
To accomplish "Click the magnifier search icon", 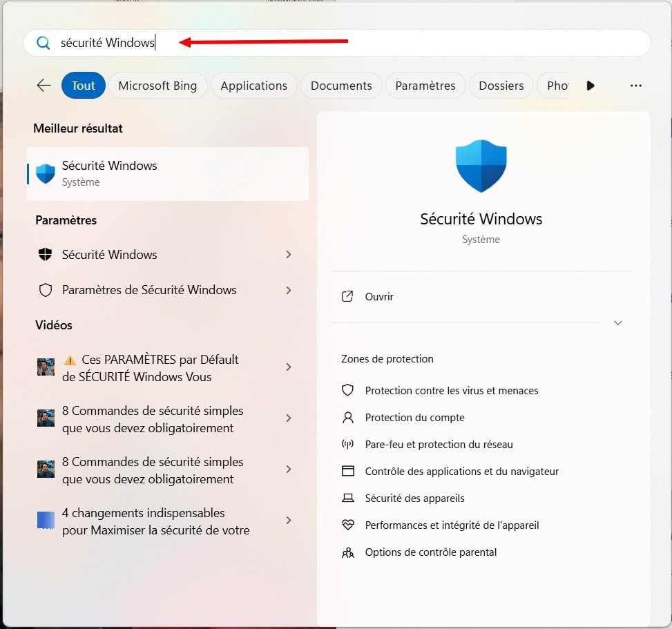I will point(44,43).
